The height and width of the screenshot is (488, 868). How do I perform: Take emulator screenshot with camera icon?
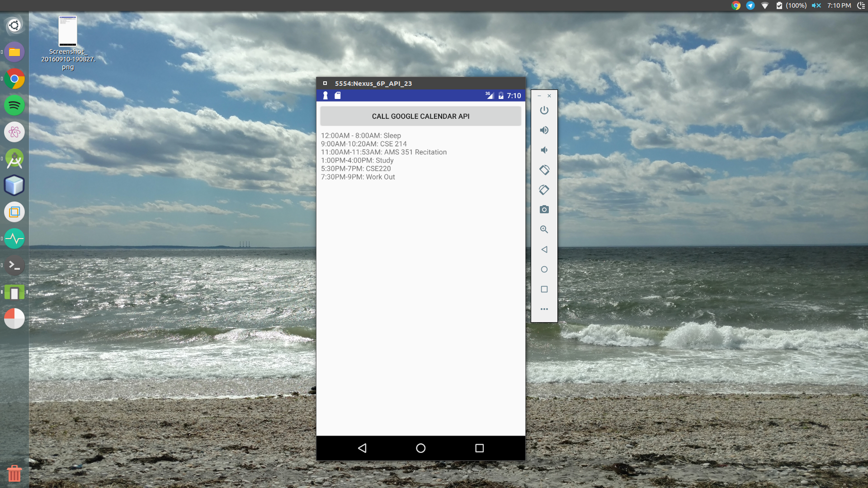pos(544,210)
